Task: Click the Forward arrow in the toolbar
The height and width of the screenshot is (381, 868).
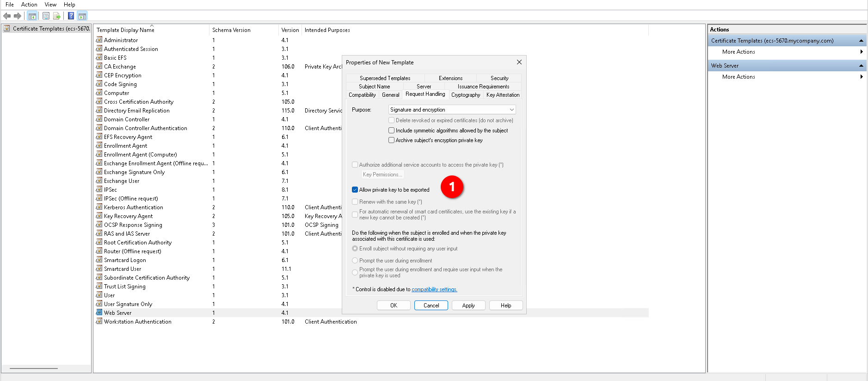Action: (18, 16)
